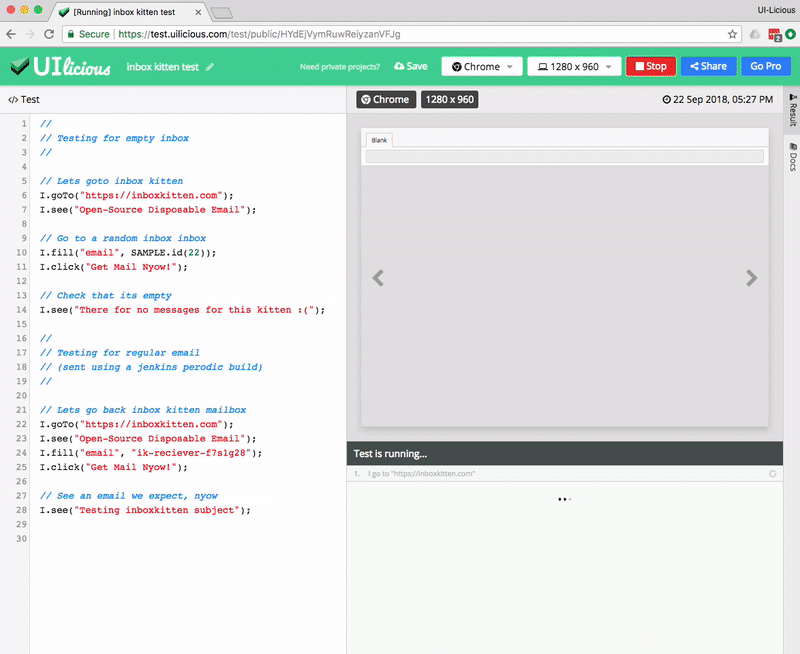Screen dimensions: 800x654
Task: Click line 10 I.fill SAMPLE.id code
Action: pyautogui.click(x=128, y=253)
